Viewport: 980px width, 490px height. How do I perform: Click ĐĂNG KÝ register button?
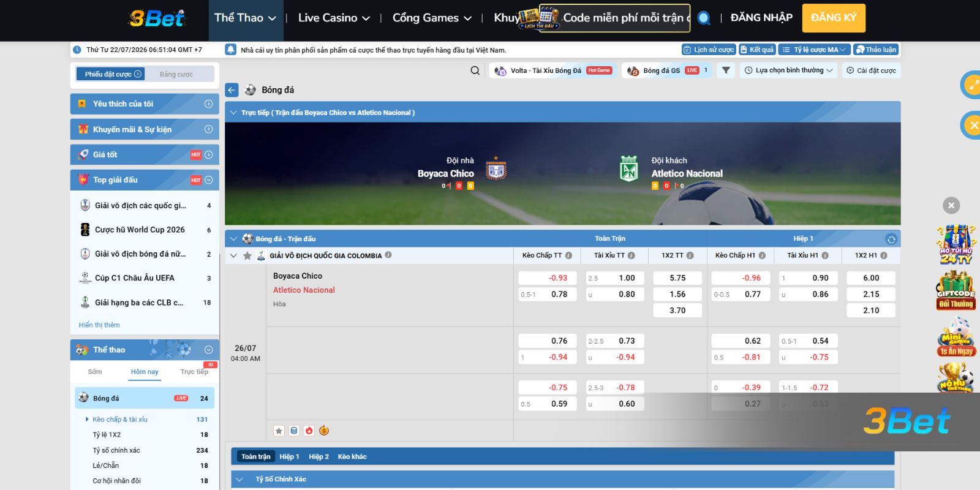coord(834,18)
